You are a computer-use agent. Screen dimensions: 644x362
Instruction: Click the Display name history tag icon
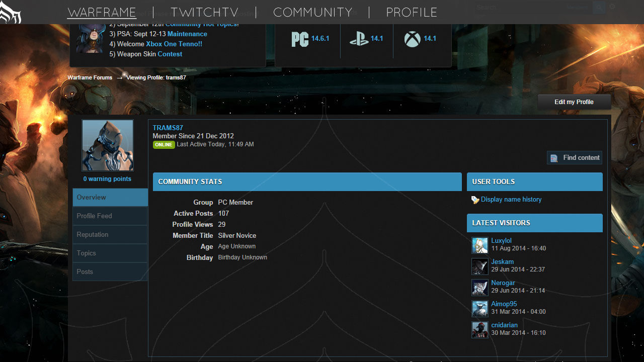pos(475,200)
